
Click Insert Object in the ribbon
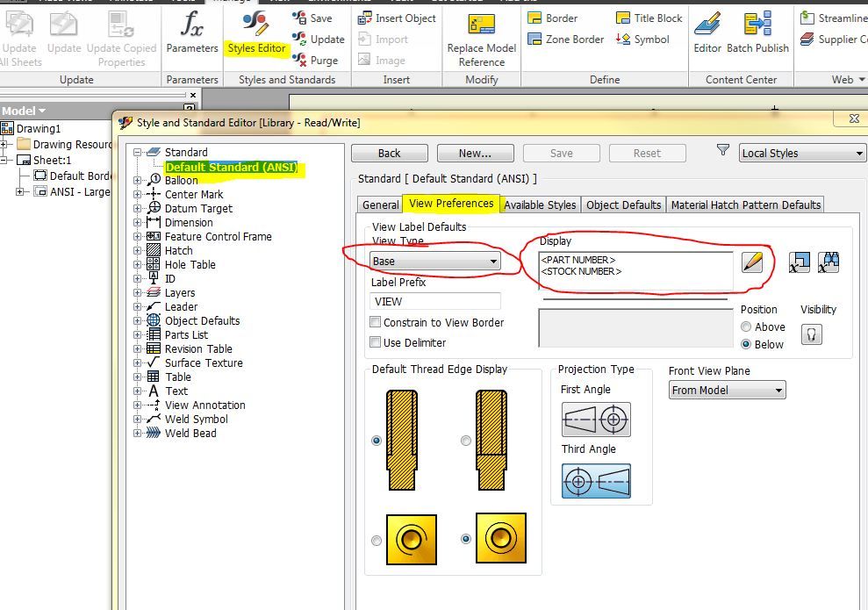point(397,18)
